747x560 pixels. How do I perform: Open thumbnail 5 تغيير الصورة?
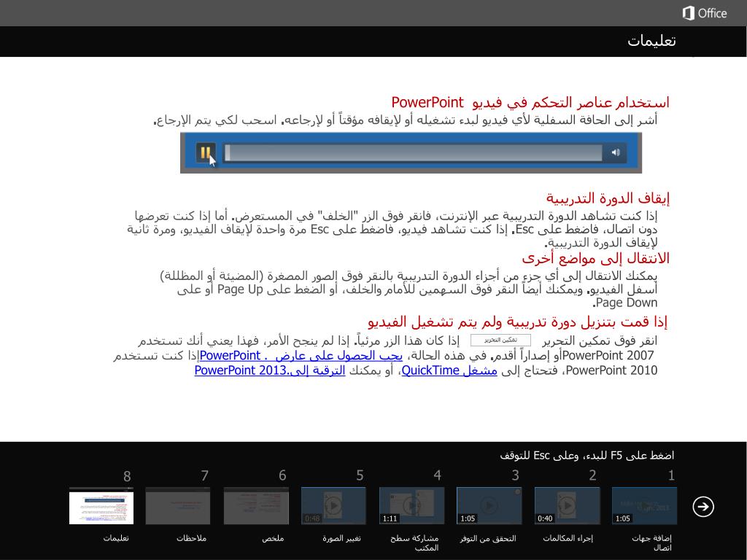click(333, 506)
